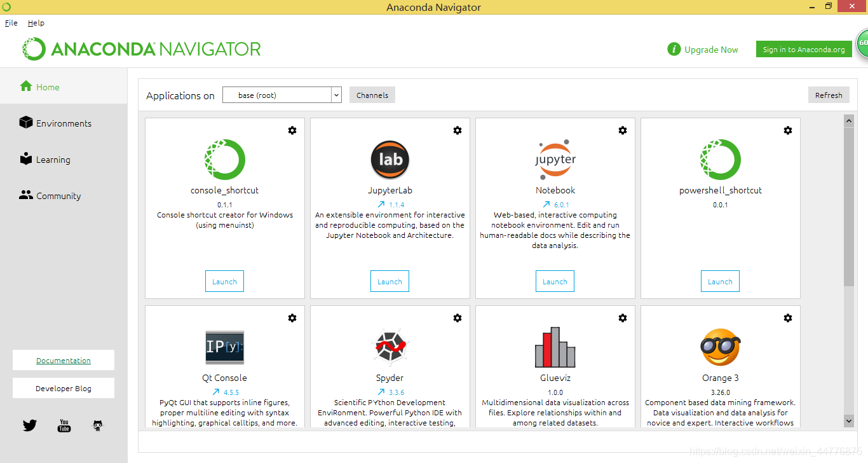Click the powershell_shortcut Anaconda ring logo
The width and height of the screenshot is (868, 463).
pyautogui.click(x=721, y=160)
